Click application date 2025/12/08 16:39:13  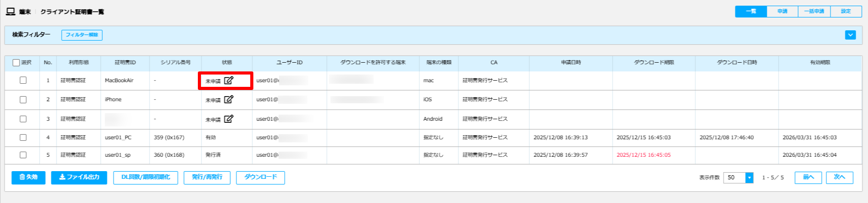[x=561, y=138]
